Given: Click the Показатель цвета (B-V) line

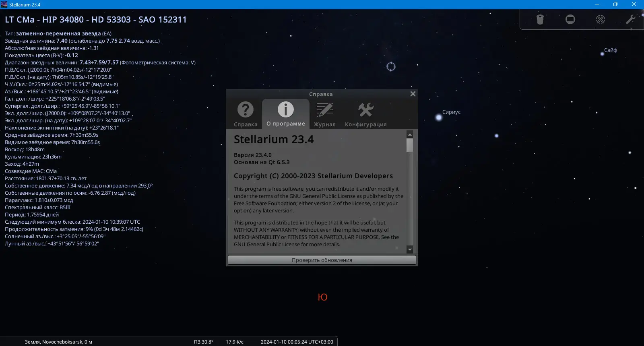Looking at the screenshot, I should tap(41, 55).
